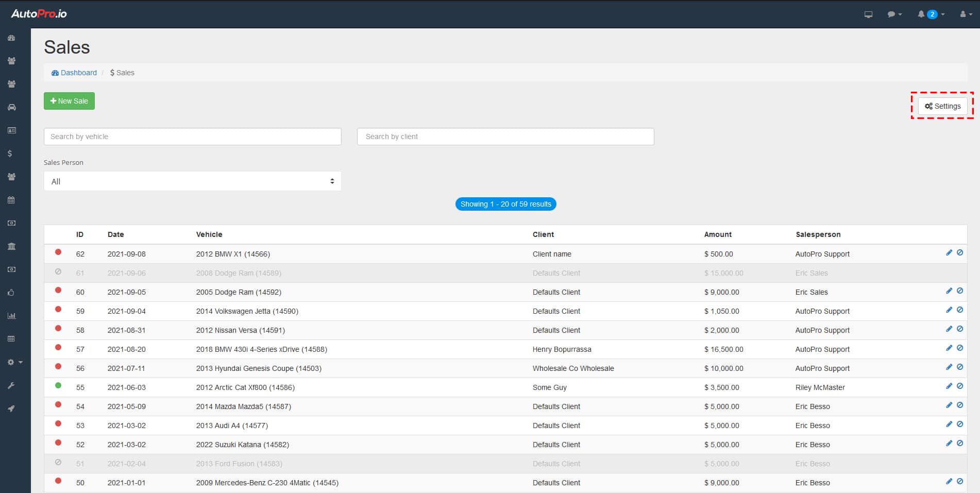The height and width of the screenshot is (493, 980).
Task: Edit sale 58 with its pencil icon
Action: point(949,329)
